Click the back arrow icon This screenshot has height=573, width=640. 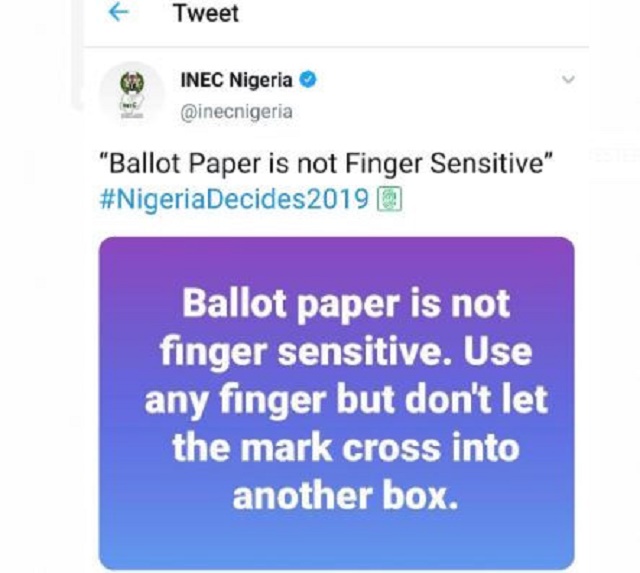[119, 13]
